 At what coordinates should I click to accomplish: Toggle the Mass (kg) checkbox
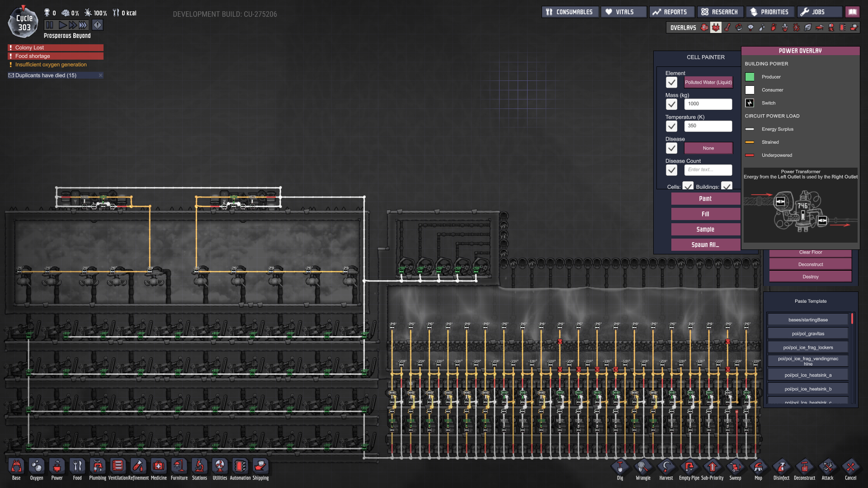click(x=671, y=104)
